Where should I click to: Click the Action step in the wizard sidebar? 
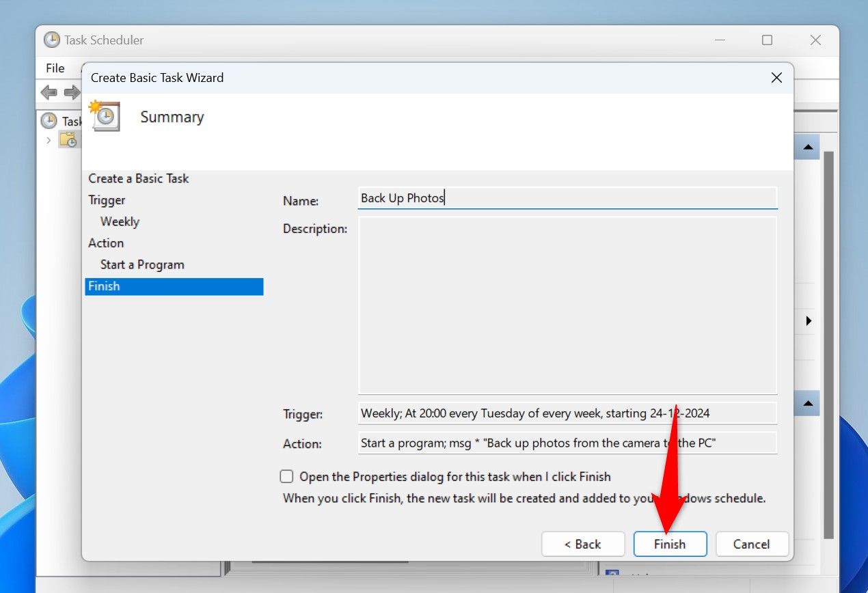click(x=106, y=243)
